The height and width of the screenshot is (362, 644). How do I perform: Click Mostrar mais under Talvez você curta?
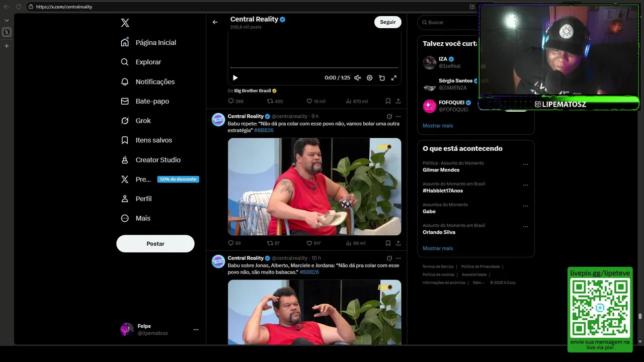coord(438,126)
